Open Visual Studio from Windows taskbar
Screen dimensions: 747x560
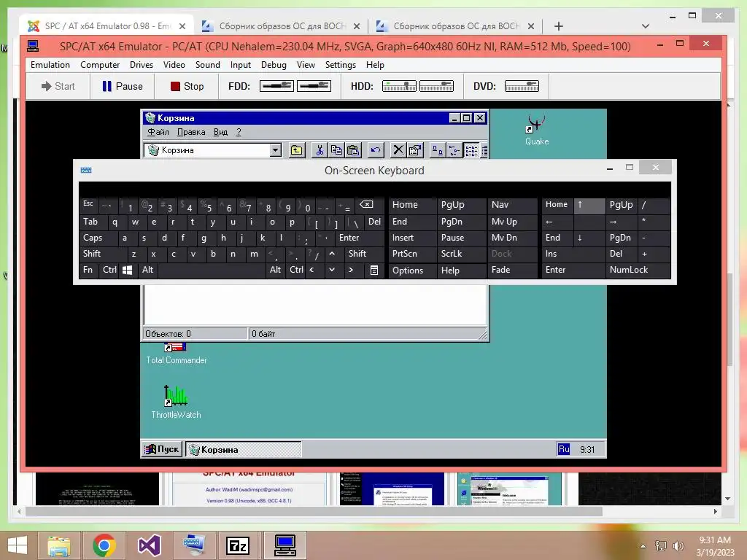149,545
